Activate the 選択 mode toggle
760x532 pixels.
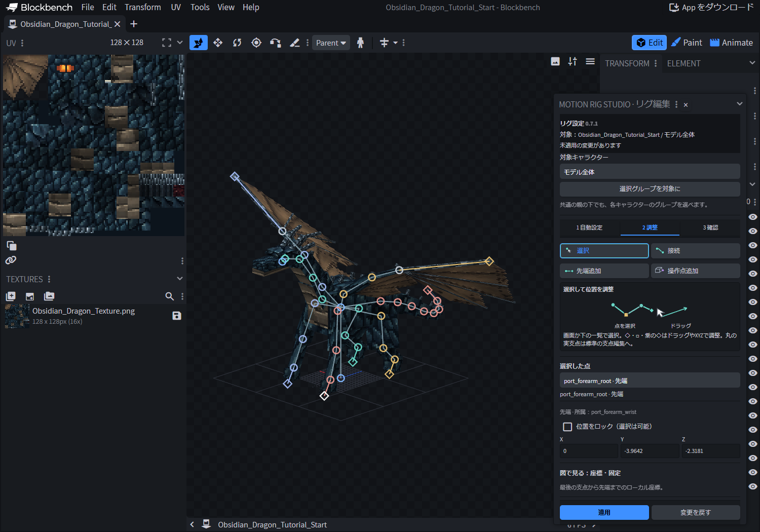tap(604, 251)
